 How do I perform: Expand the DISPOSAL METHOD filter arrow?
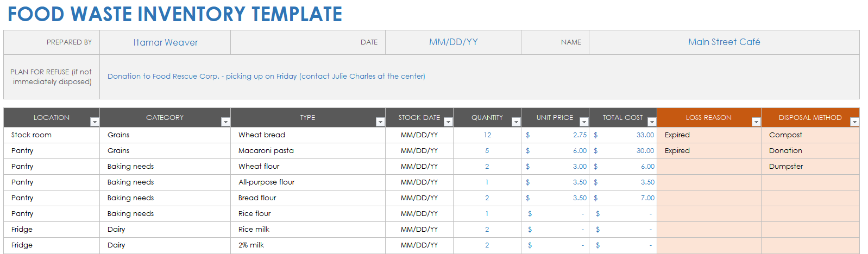[x=854, y=122]
